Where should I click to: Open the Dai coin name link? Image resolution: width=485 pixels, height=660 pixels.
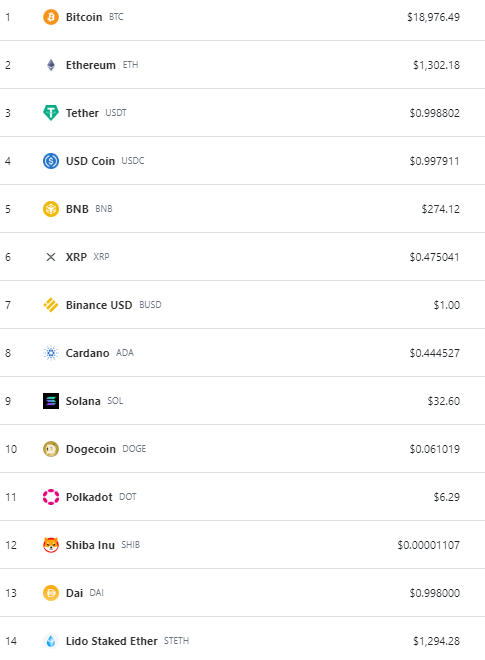75,593
